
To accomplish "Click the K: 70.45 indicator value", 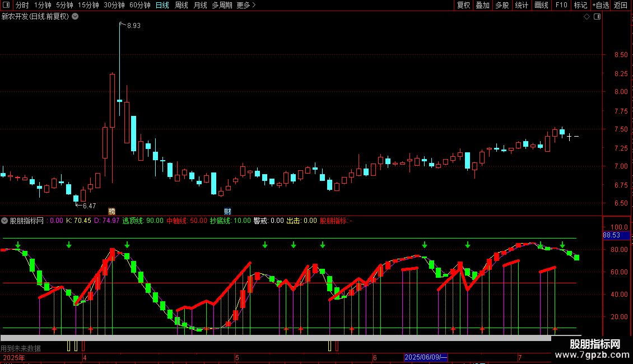I will click(x=79, y=221).
